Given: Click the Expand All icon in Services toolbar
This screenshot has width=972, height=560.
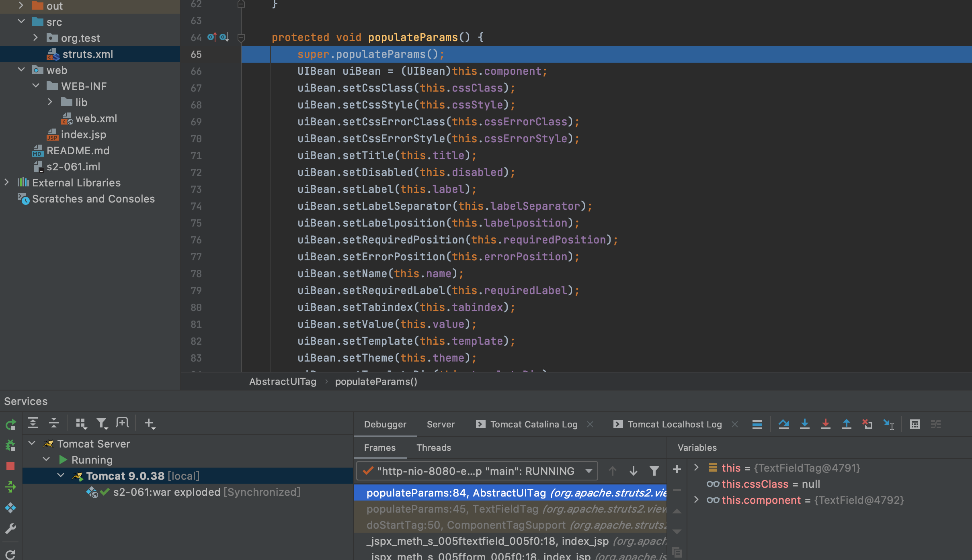Looking at the screenshot, I should (33, 423).
